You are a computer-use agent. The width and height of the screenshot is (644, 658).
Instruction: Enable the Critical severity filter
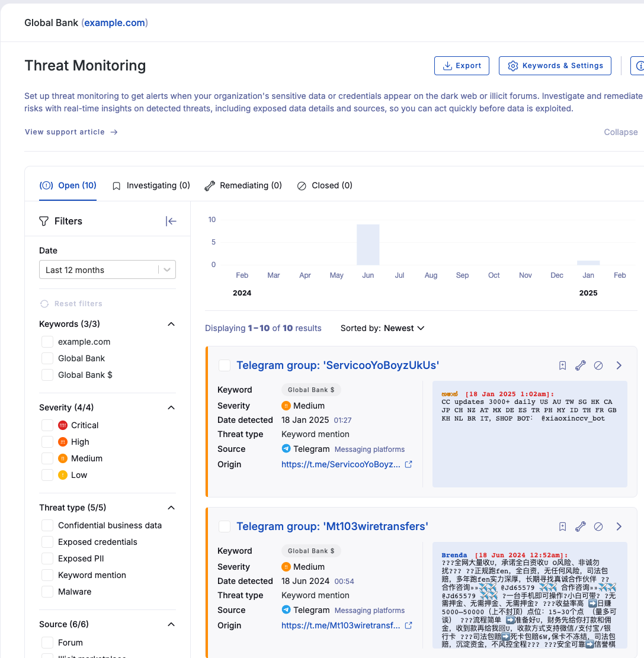(x=47, y=425)
